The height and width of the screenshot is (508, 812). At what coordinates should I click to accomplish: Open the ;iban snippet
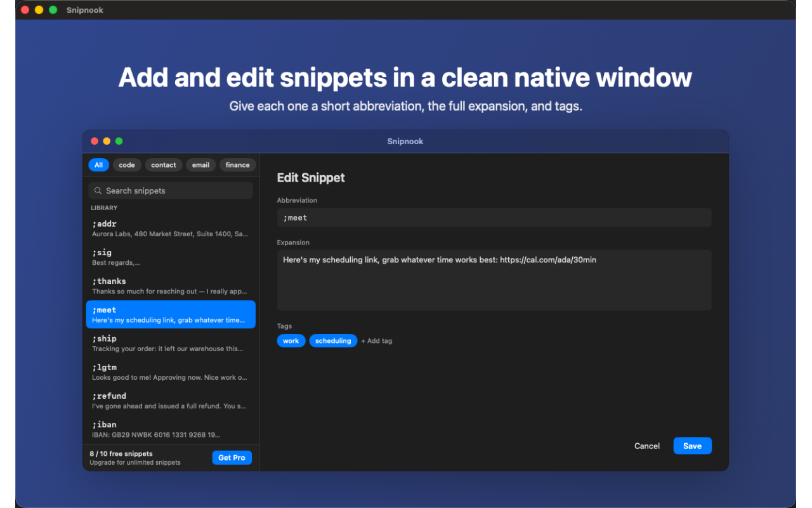(171, 429)
